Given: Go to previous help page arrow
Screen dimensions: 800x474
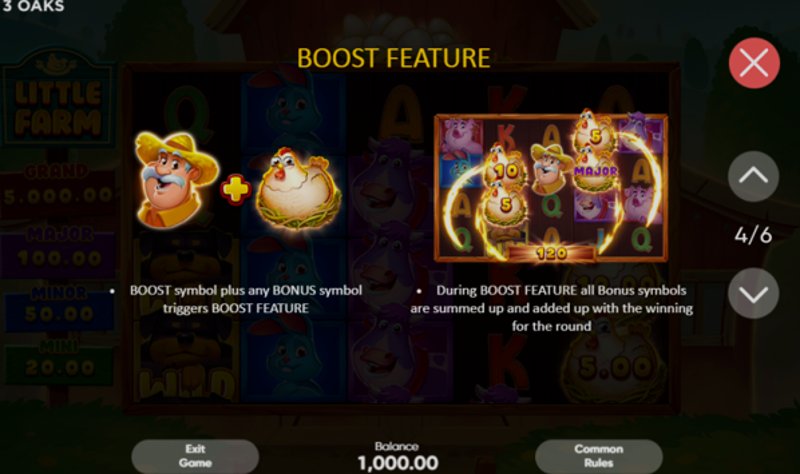Looking at the screenshot, I should tap(753, 176).
